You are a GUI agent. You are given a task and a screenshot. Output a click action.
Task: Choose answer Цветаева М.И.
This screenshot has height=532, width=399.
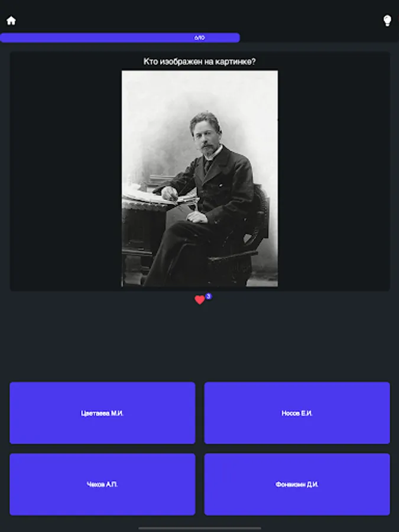[x=102, y=413]
